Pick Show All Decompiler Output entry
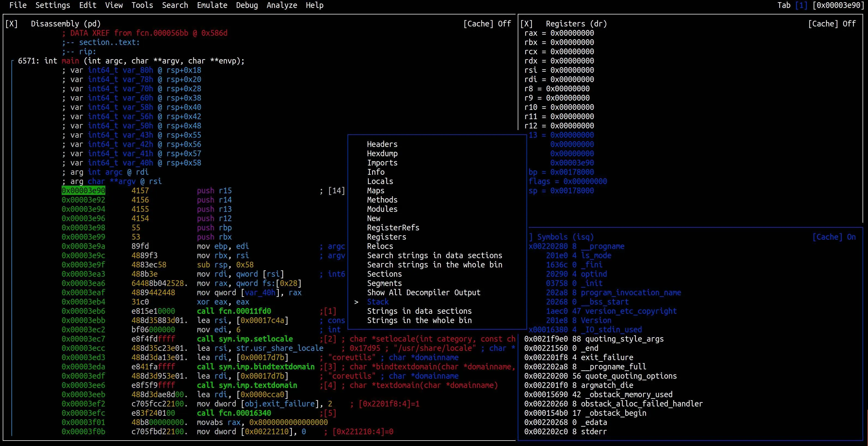Viewport: 868px width, 446px height. tap(424, 293)
